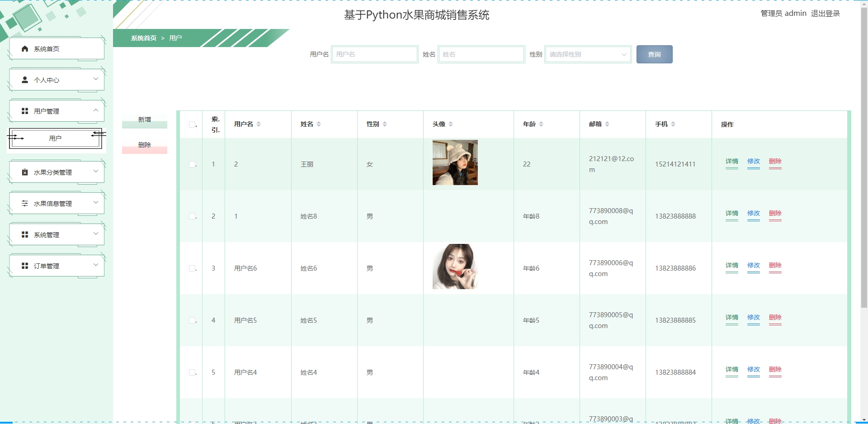This screenshot has height=424, width=868.
Task: Click the sliders icon beside 水果信息管理
Action: point(25,203)
